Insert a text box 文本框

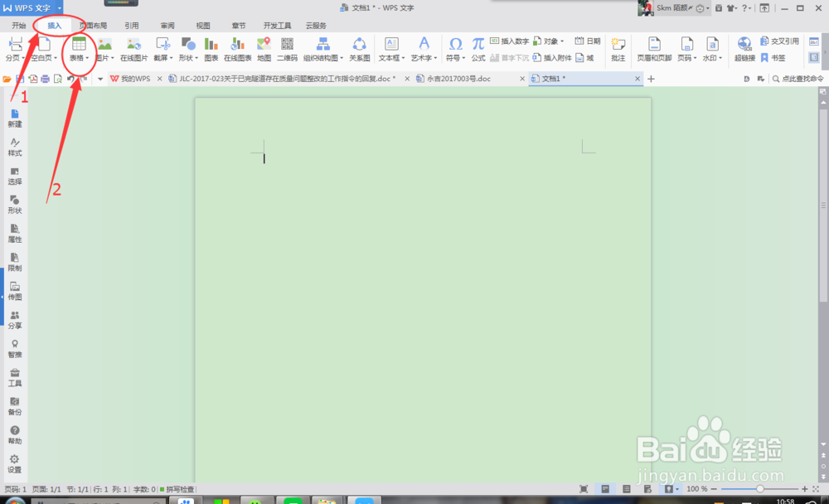click(x=391, y=49)
